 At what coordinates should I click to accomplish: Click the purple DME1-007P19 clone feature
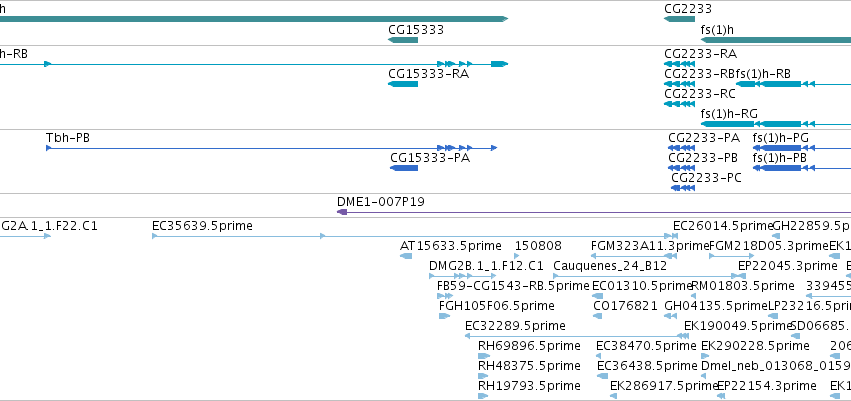594,212
